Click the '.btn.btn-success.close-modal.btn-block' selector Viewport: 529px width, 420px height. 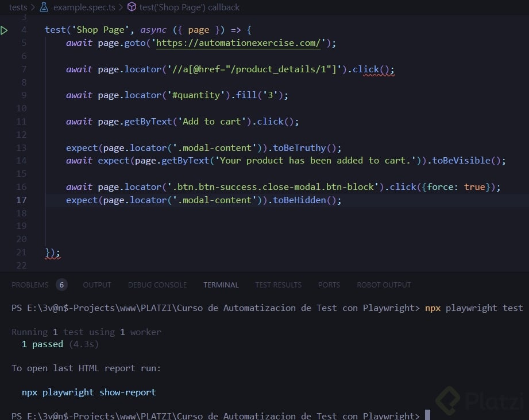273,187
